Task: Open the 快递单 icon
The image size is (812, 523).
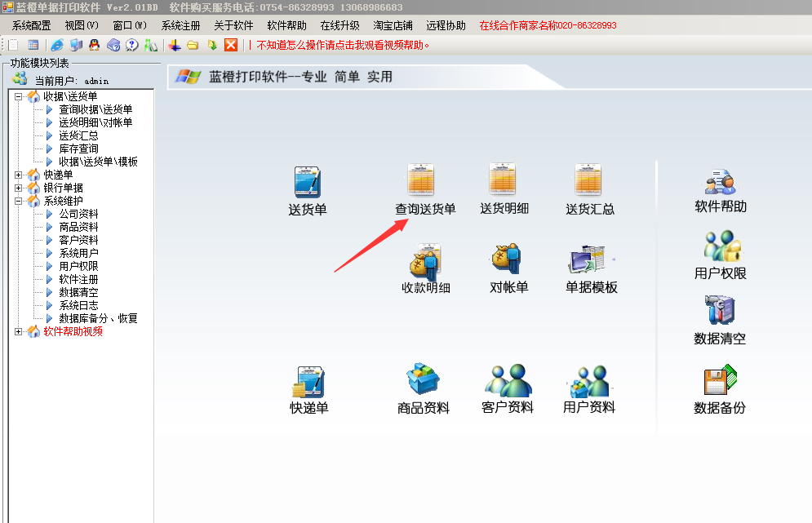Action: coord(308,382)
